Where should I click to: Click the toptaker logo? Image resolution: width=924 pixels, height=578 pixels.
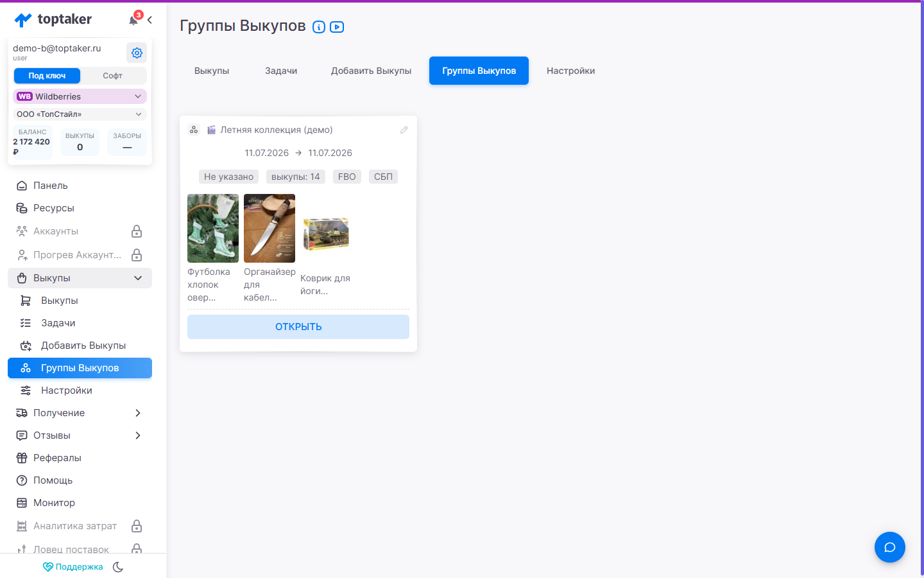tap(53, 20)
